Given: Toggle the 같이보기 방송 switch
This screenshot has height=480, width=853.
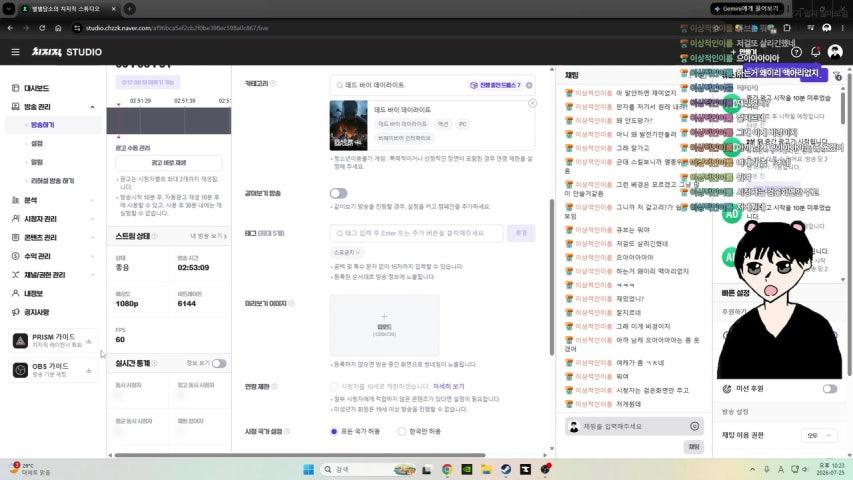Looking at the screenshot, I should tap(338, 193).
